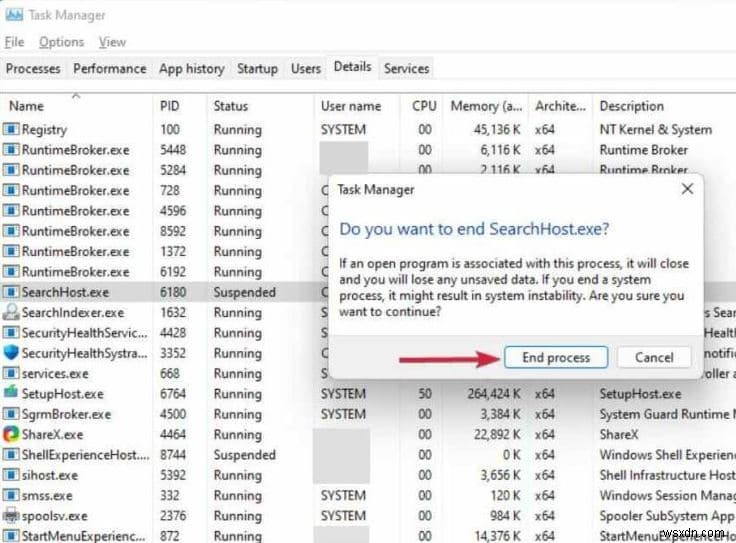Open the File menu

tap(14, 42)
